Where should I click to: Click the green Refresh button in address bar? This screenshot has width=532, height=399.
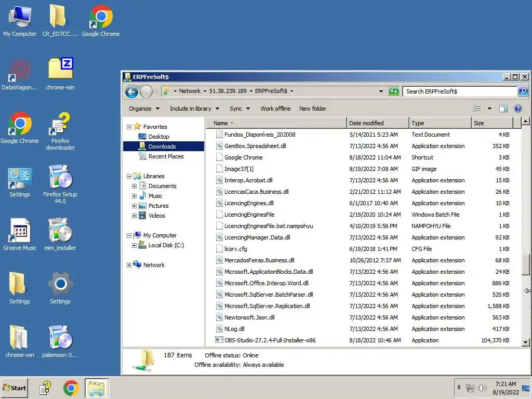click(x=394, y=91)
